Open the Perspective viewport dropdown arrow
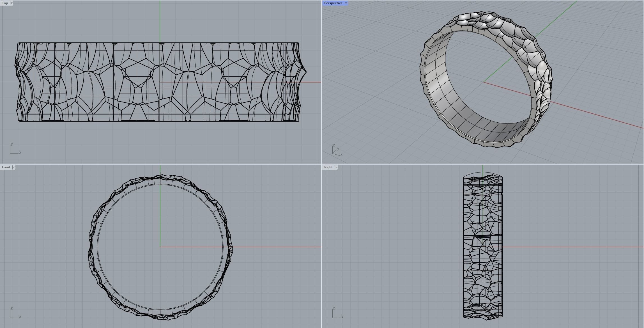Viewport: 644px width, 328px height. [346, 3]
